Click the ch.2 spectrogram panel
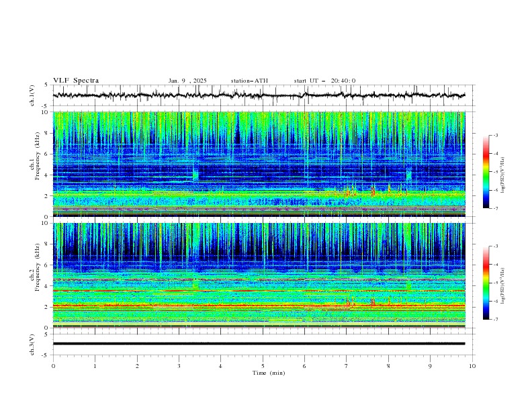Viewport: 532px width, 411px height. 259,275
